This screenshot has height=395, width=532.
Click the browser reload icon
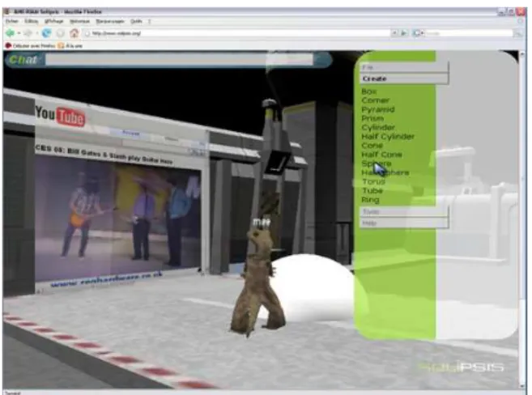coord(46,33)
